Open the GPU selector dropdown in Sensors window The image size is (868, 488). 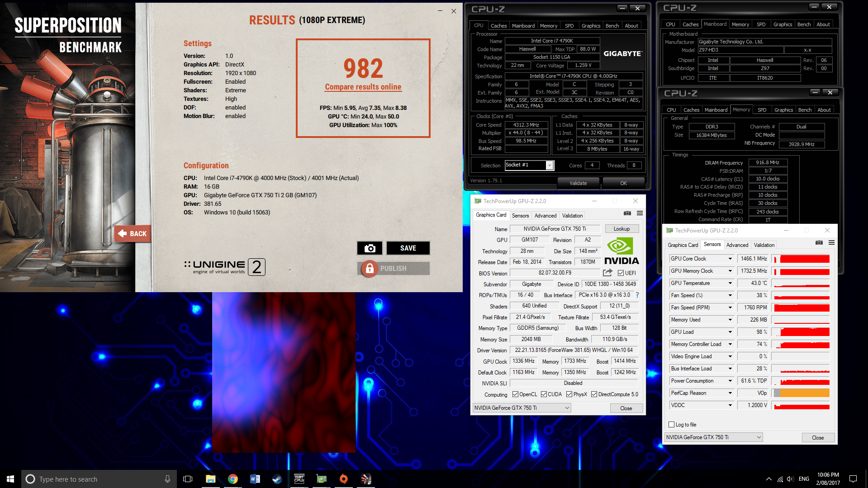tap(713, 437)
